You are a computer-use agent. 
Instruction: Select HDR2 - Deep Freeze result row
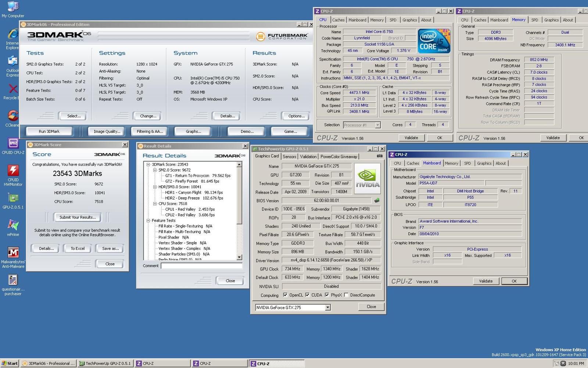194,198
